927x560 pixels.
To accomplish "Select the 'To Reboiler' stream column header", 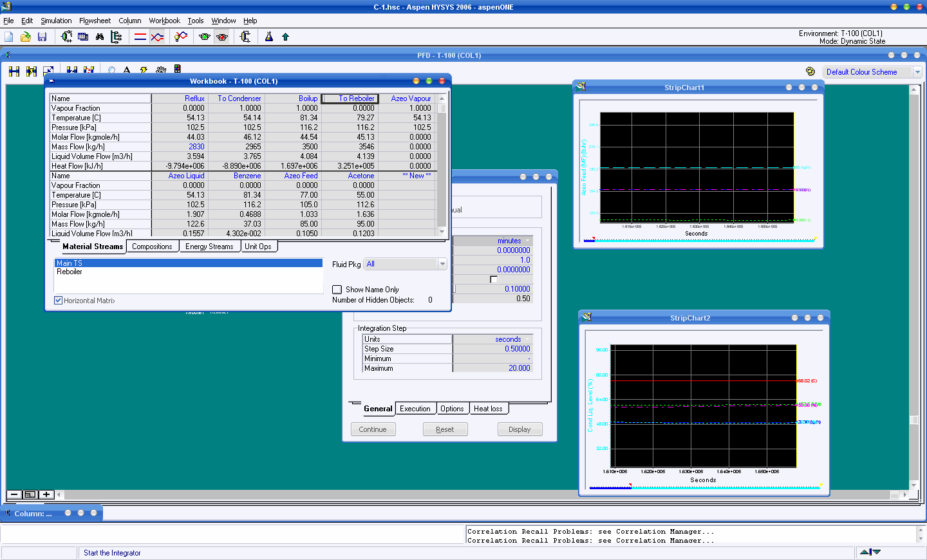I will (x=350, y=98).
